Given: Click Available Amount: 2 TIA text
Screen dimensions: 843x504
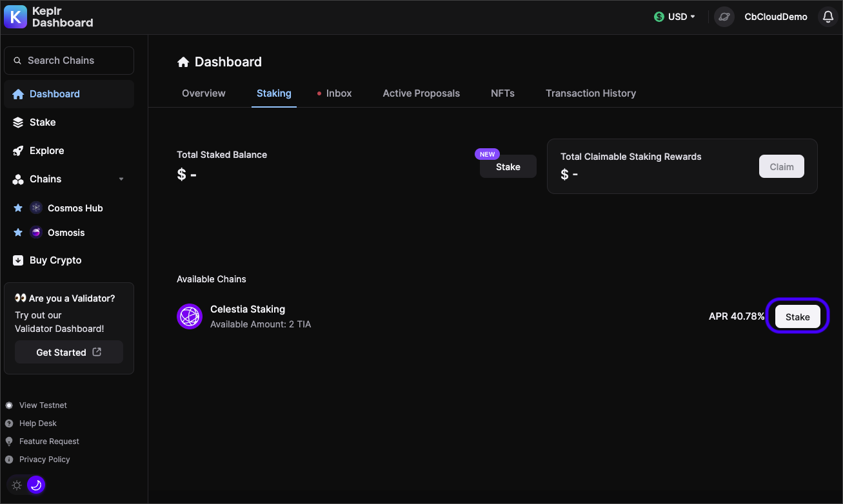Looking at the screenshot, I should pyautogui.click(x=261, y=324).
